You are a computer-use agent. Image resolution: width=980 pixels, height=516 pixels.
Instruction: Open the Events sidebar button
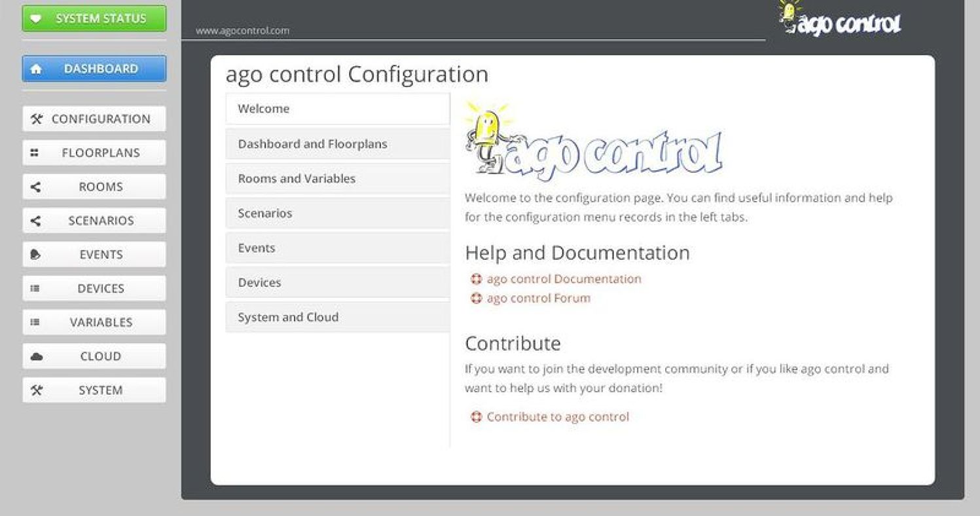pos(94,255)
